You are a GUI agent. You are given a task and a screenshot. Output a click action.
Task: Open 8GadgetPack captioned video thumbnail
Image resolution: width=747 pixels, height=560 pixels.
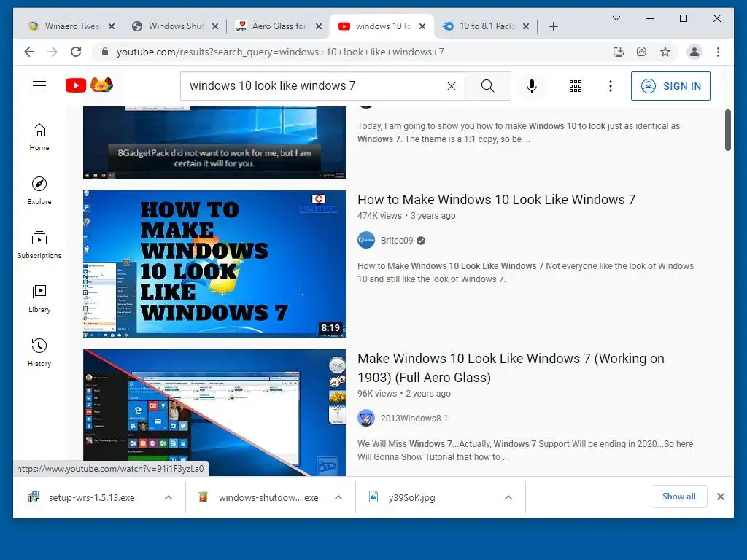[x=214, y=142]
